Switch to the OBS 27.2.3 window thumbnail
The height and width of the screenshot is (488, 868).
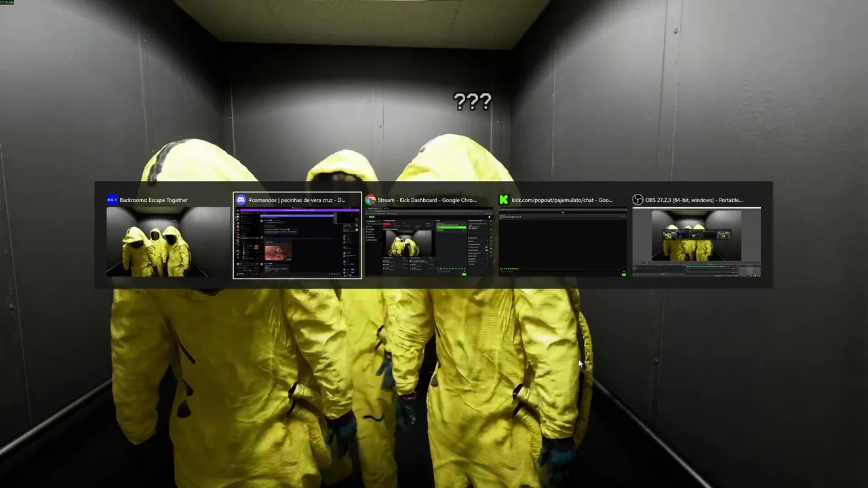tap(696, 241)
